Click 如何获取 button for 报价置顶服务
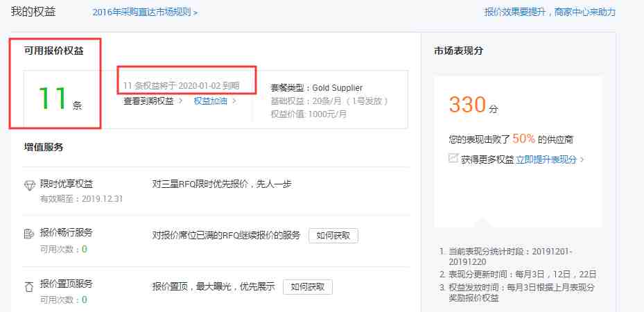Screen dimensions: 644x312 click(x=308, y=286)
